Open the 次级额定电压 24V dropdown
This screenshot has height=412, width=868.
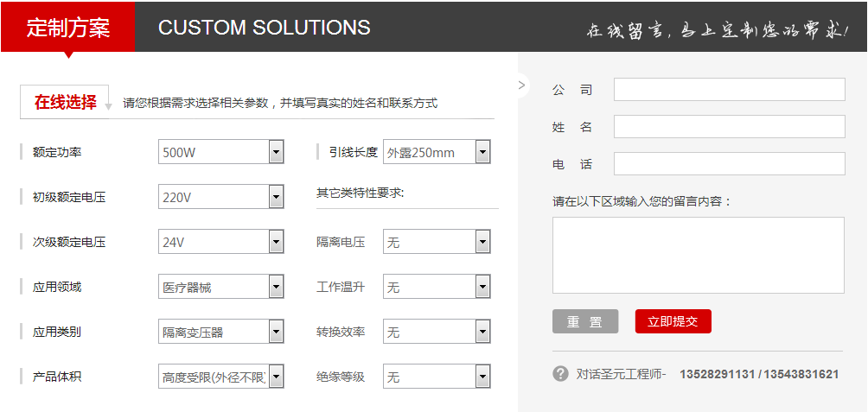coord(220,242)
